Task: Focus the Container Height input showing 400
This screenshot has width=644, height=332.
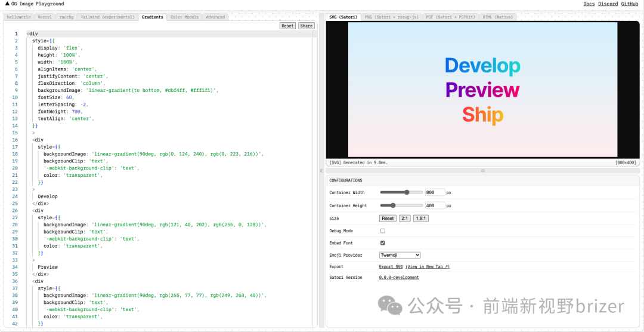Action: (x=435, y=205)
